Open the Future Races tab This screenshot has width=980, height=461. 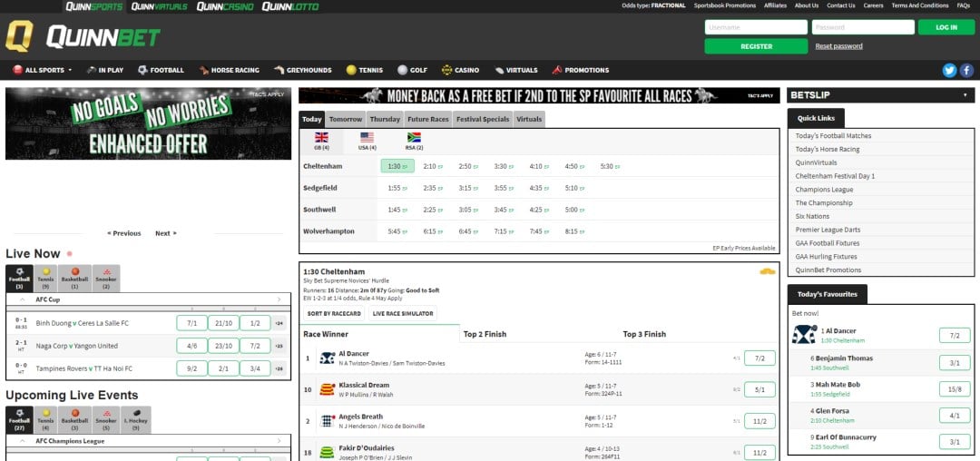(x=428, y=119)
